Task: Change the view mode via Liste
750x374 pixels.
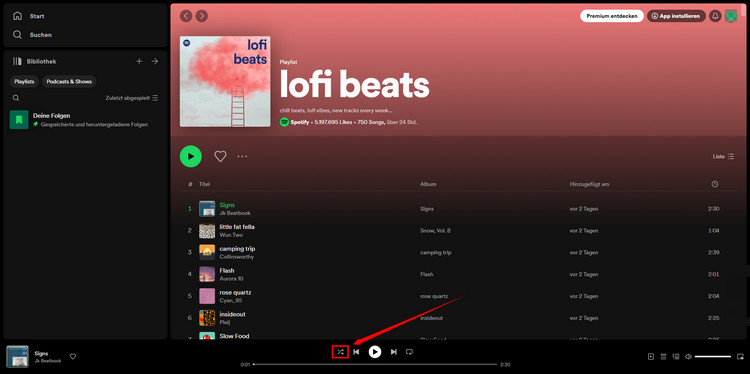Action: point(723,156)
